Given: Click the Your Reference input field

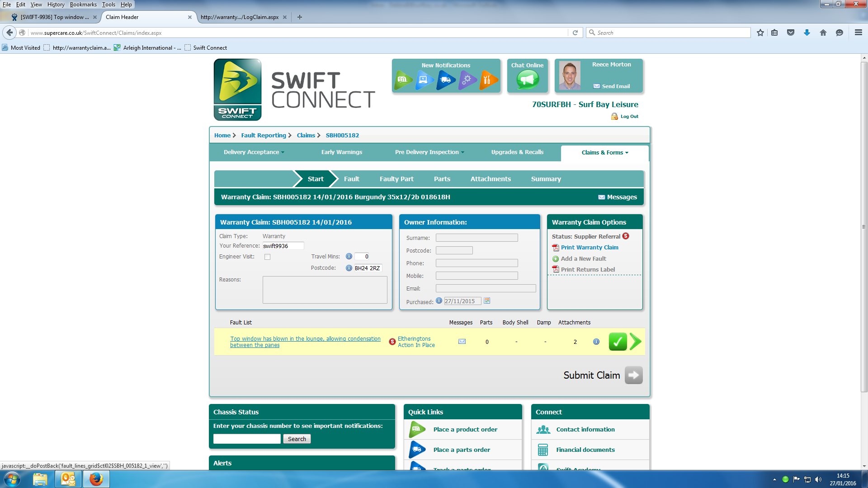Looking at the screenshot, I should point(283,246).
